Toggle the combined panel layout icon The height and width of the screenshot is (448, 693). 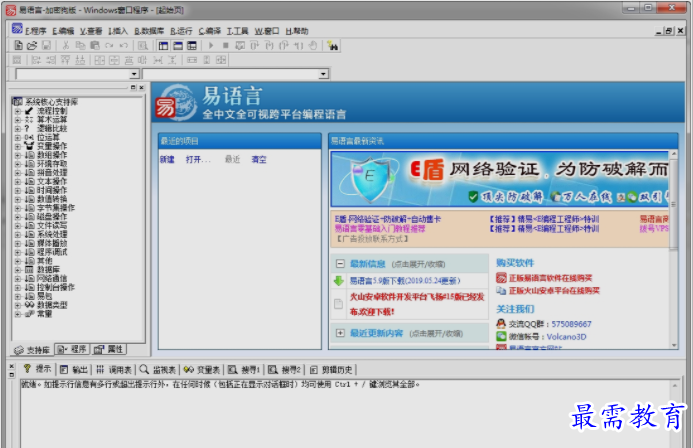(192, 45)
